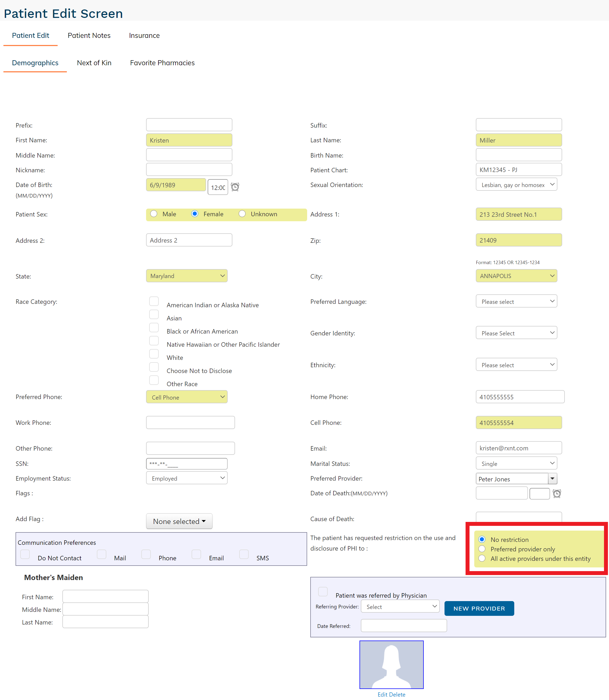Select the Male radio button
Viewport: 609px width, 700px height.
154,214
